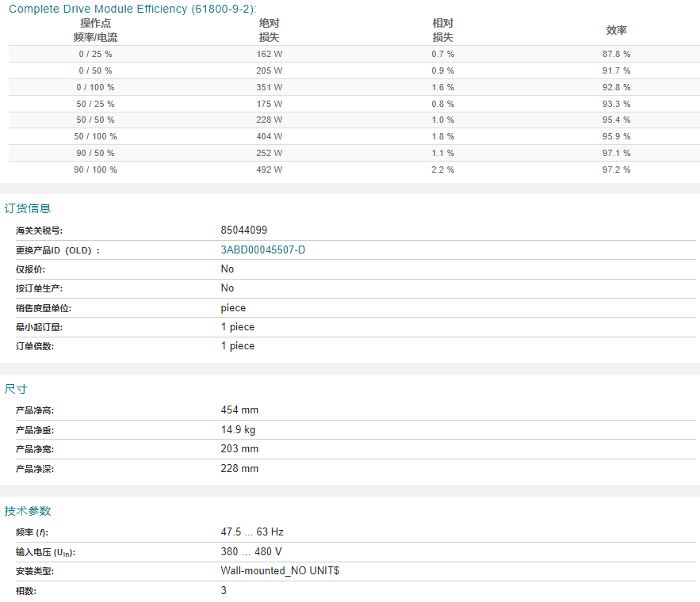Click the 14.9 kg net weight value
The width and height of the screenshot is (700, 602).
238,430
